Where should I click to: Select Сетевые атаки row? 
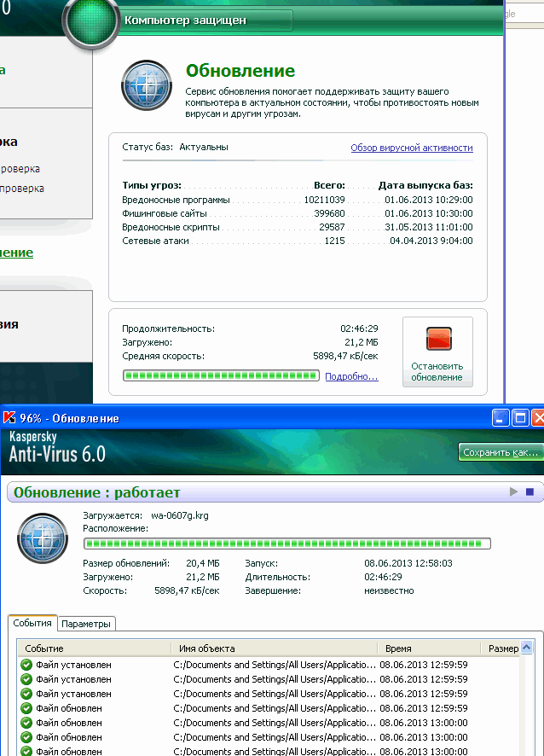[x=298, y=241]
